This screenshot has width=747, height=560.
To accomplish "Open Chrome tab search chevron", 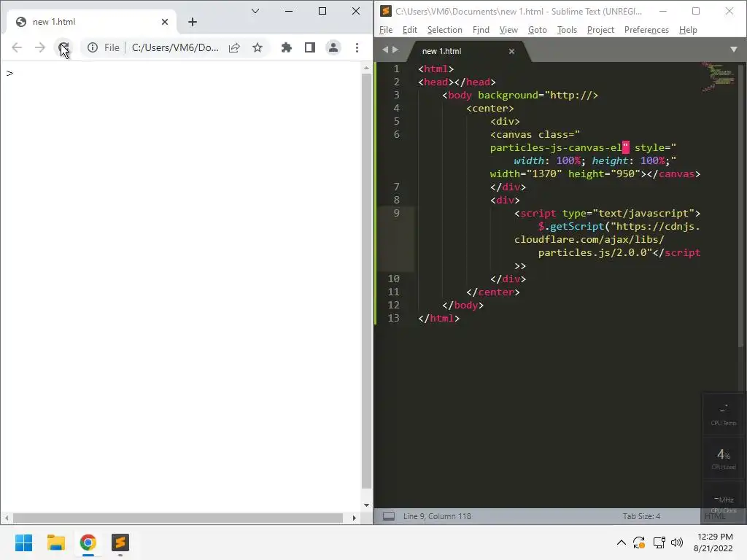I will tap(255, 11).
